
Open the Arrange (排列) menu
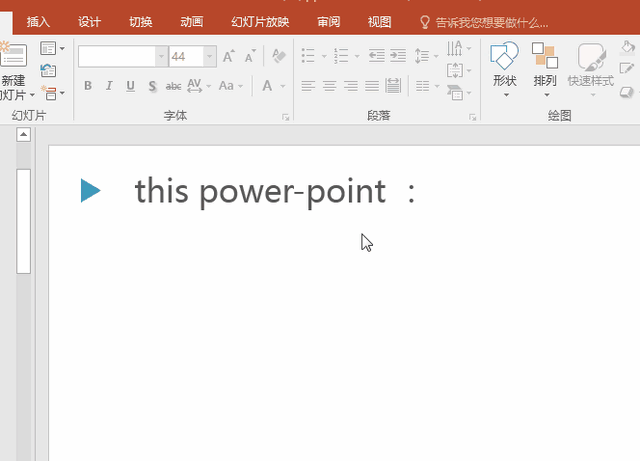coord(545,69)
